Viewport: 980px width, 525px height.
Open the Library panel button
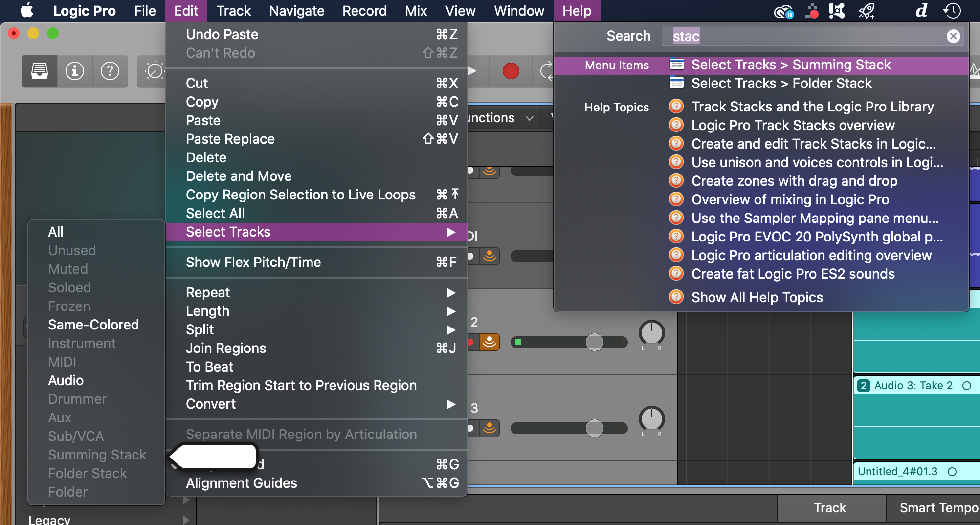click(x=40, y=71)
